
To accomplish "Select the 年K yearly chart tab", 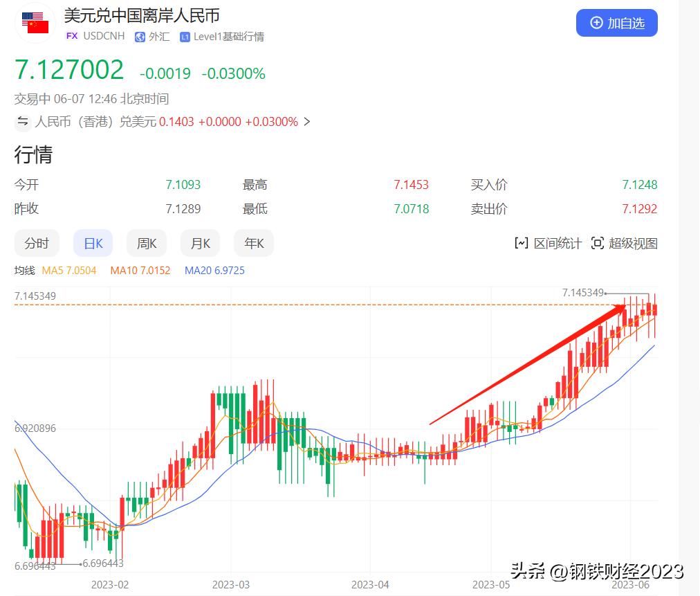I will point(253,243).
